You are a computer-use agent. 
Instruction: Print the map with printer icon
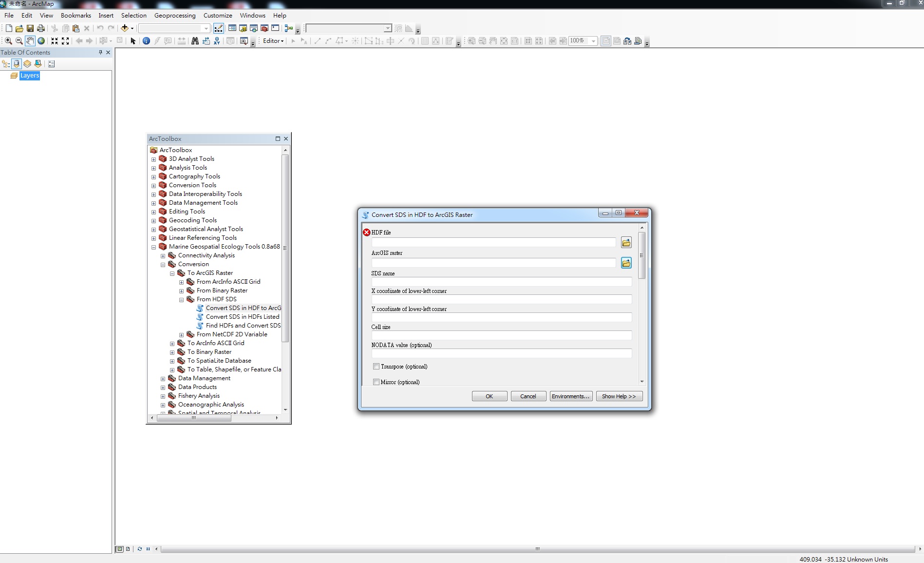point(41,28)
